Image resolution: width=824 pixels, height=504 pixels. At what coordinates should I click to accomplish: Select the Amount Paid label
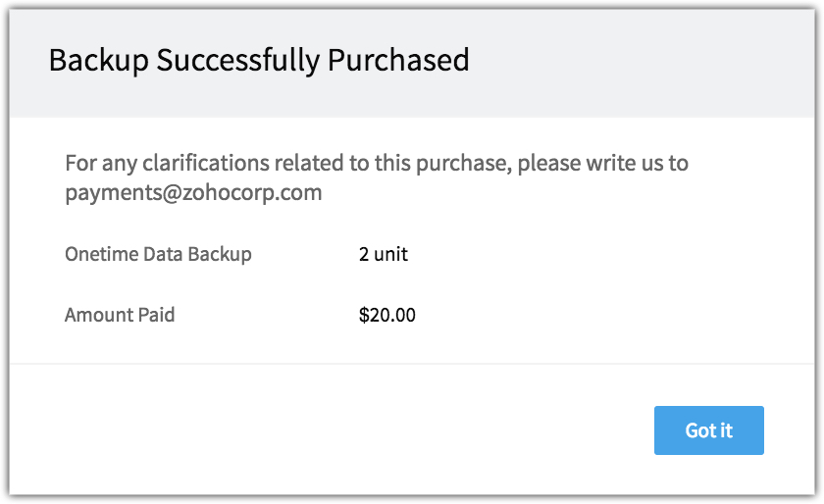point(120,315)
